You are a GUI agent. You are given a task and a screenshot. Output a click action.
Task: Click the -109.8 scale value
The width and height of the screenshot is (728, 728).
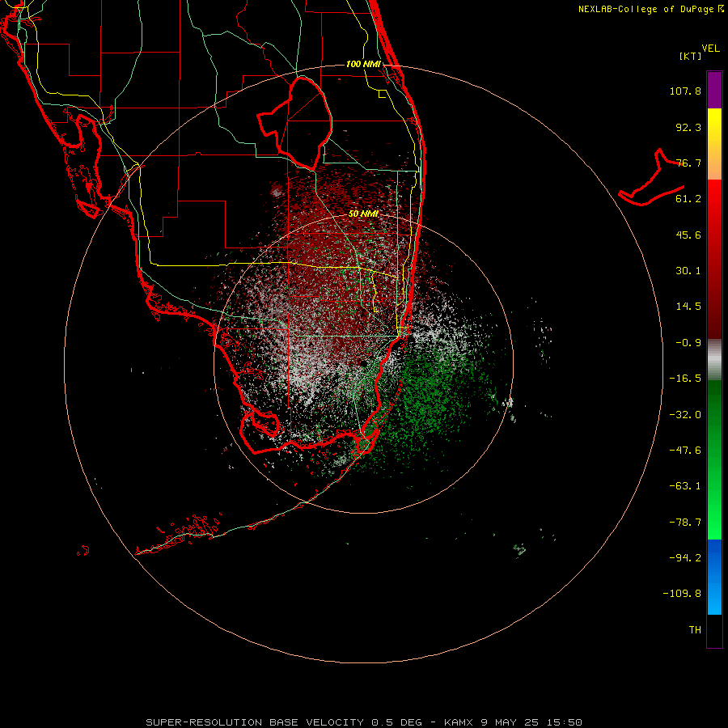pos(682,594)
